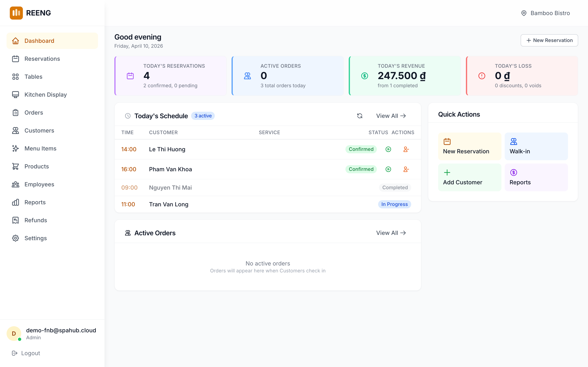588x367 pixels.
Task: Click the Confirmed status badge for Le Thi Huong
Action: pos(361,149)
